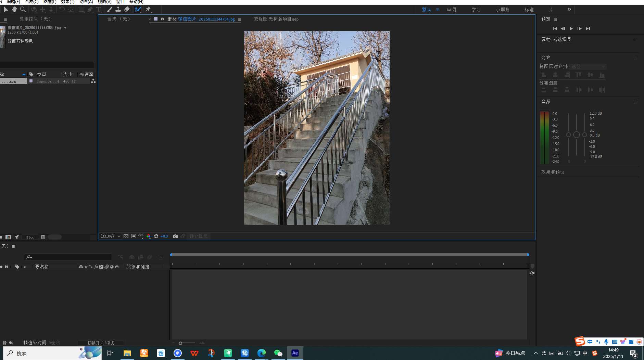Play the preview
The width and height of the screenshot is (644, 360).
click(571, 28)
